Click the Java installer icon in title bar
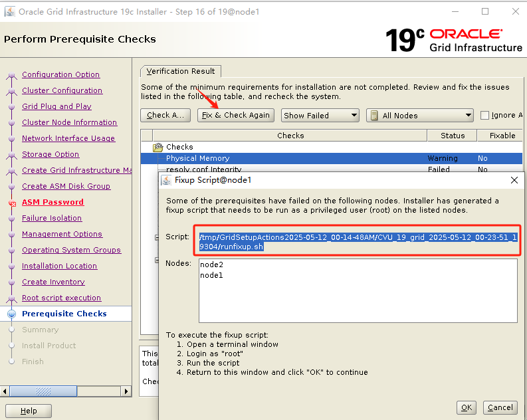The width and height of the screenshot is (527, 420). point(9,12)
